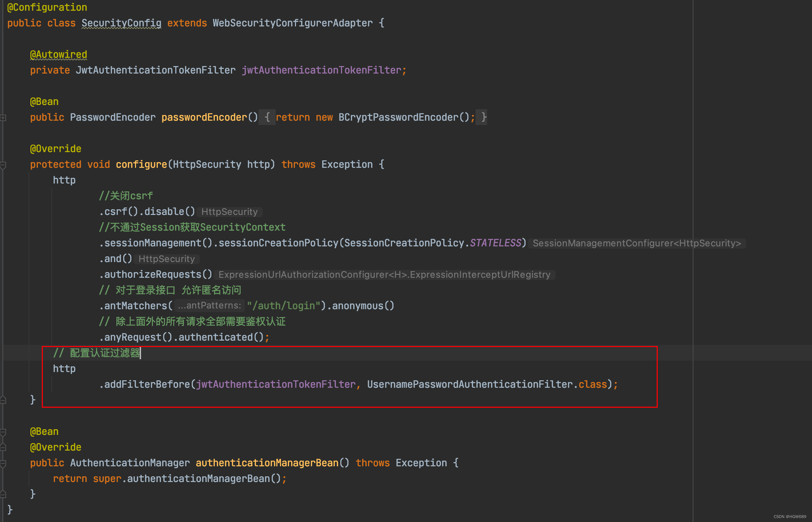Click the .csrf() call
This screenshot has height=522, width=812.
119,211
